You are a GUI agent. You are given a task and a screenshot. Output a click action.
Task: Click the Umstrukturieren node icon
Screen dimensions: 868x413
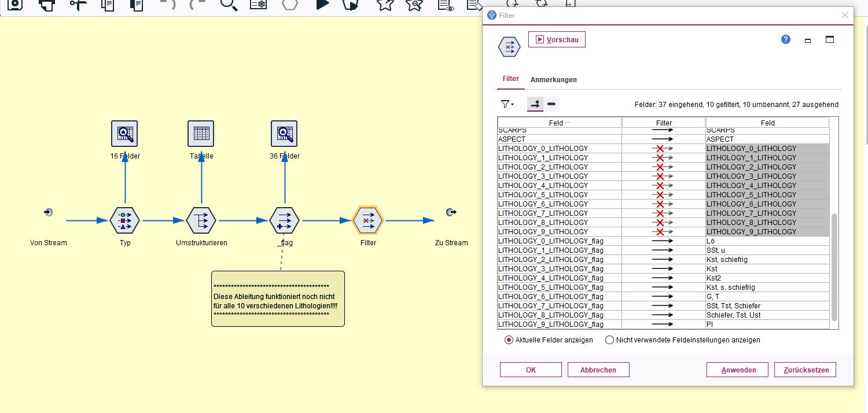[201, 220]
